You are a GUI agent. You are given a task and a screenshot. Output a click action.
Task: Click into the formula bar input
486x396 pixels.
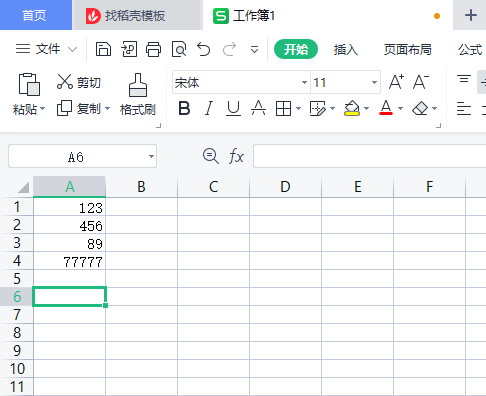coord(369,156)
